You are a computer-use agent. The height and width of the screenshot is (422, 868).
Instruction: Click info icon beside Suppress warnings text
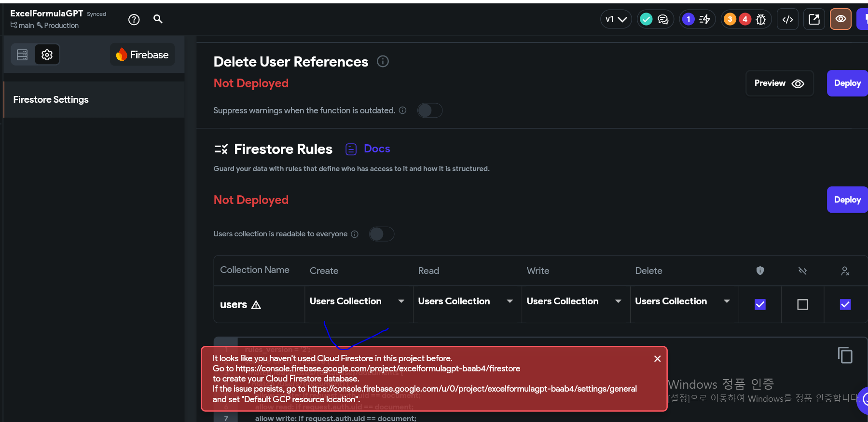click(x=402, y=110)
